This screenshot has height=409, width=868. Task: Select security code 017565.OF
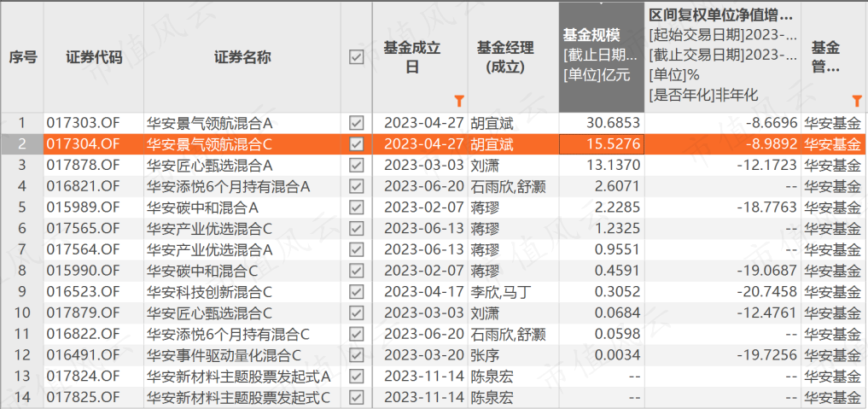tap(83, 229)
